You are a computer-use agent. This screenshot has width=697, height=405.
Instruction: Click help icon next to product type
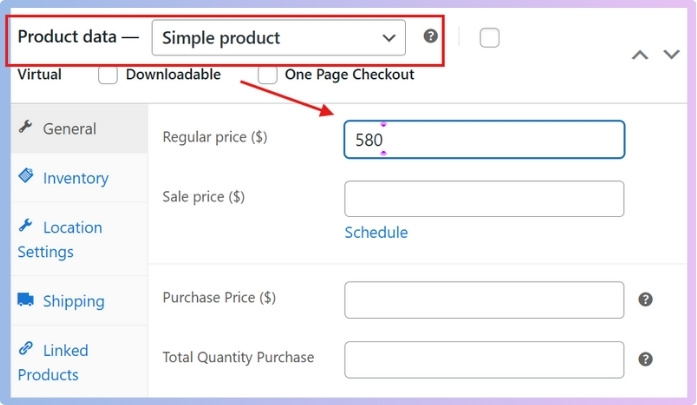pos(431,37)
